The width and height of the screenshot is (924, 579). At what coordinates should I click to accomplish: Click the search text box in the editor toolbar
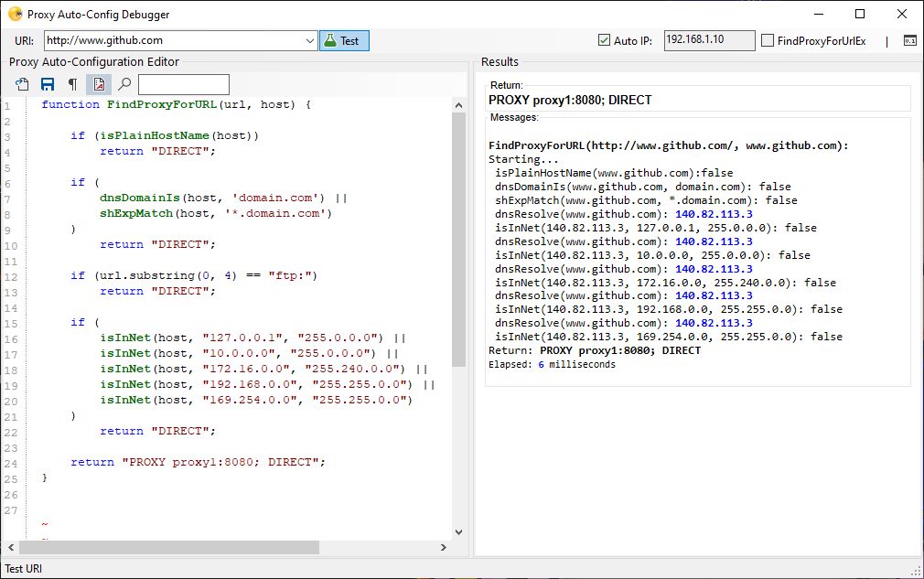point(183,84)
